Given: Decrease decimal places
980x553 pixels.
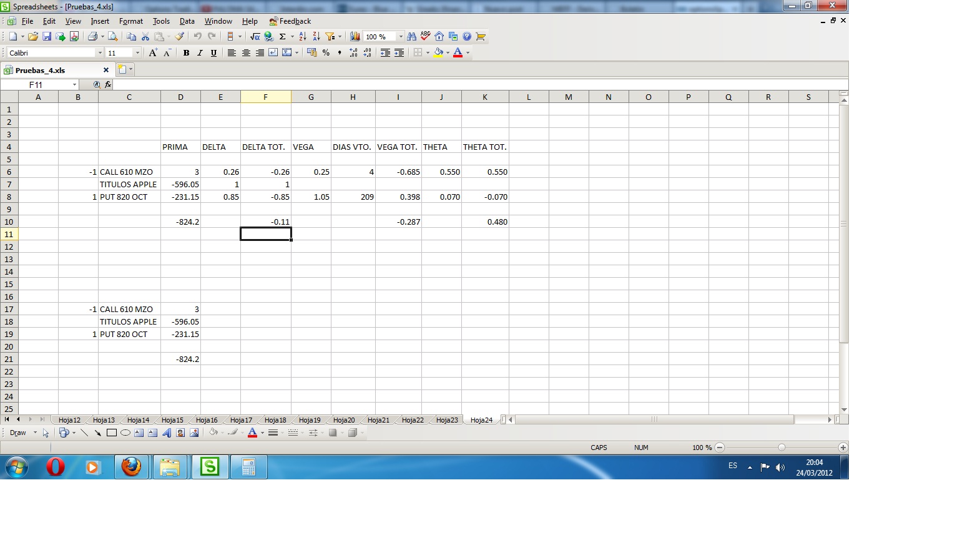Looking at the screenshot, I should point(367,53).
